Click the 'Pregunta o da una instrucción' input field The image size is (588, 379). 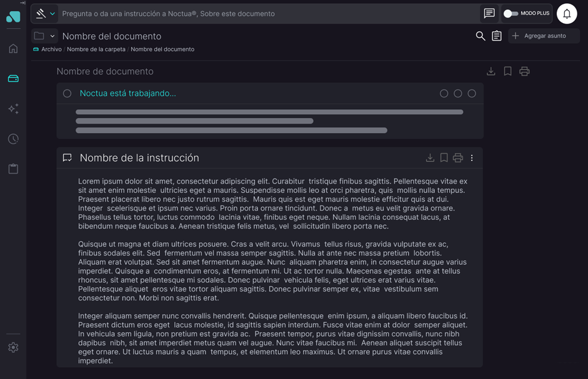[269, 14]
